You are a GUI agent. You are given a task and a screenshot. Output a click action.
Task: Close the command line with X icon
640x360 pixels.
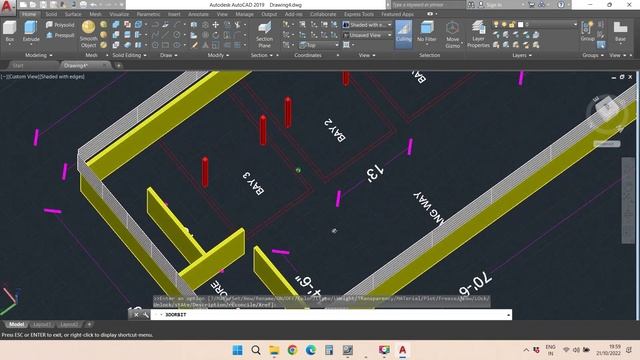[x=136, y=315]
